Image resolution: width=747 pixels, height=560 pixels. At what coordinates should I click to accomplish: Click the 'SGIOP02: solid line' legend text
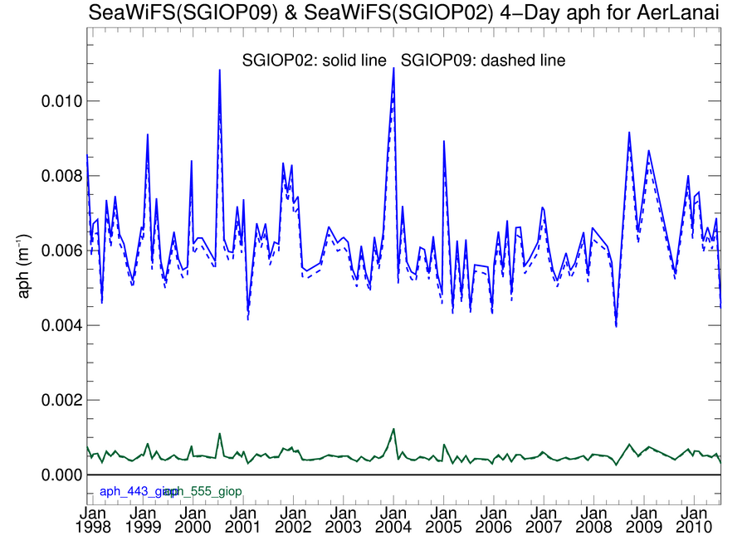(x=314, y=61)
